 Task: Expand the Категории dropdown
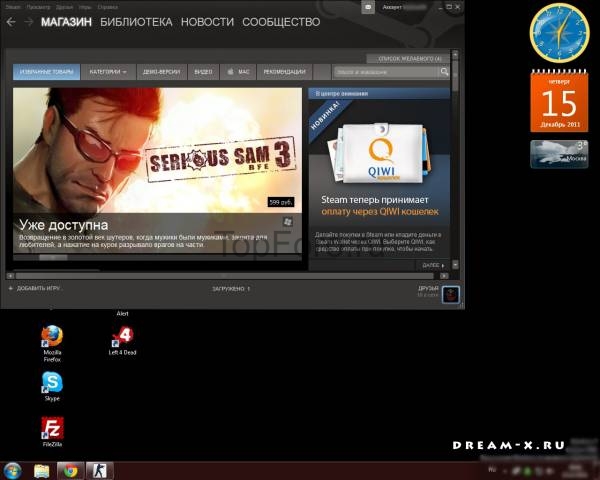click(x=108, y=72)
